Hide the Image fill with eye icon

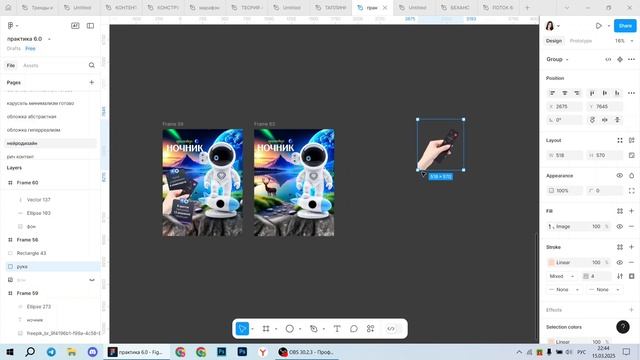pyautogui.click(x=620, y=227)
